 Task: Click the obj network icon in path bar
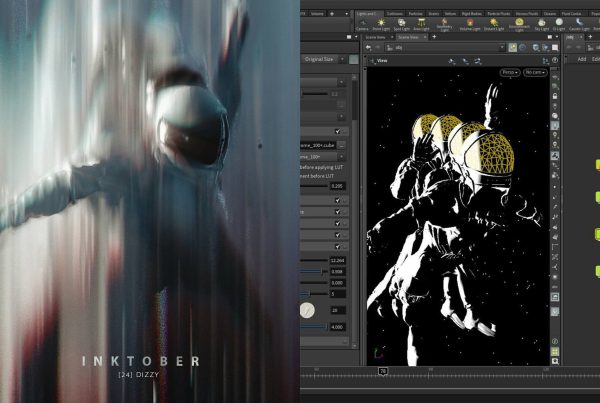click(x=390, y=47)
